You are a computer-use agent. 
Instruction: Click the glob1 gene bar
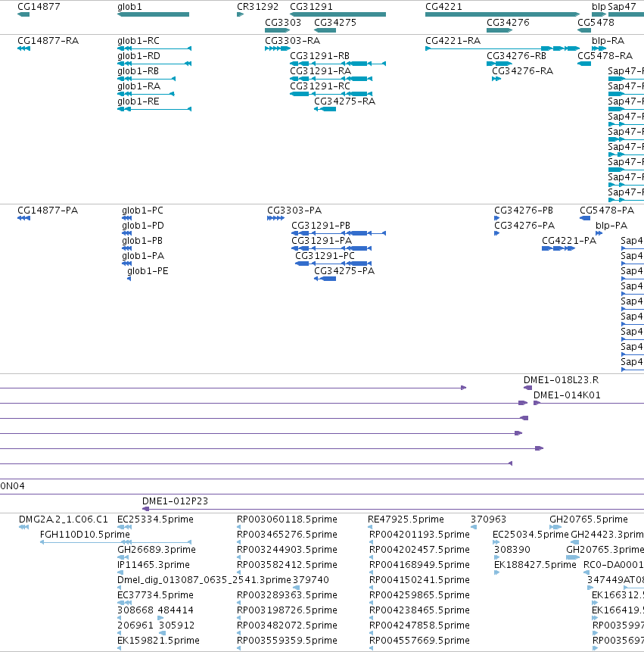(x=154, y=14)
